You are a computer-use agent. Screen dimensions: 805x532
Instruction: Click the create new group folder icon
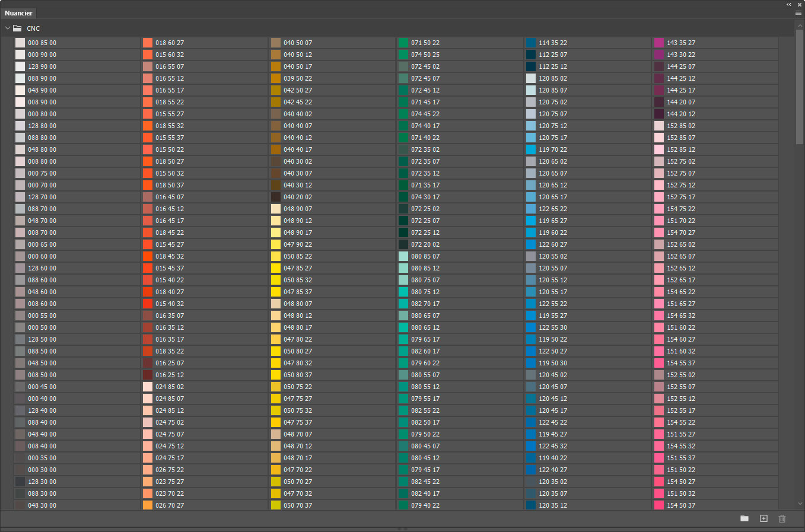[x=744, y=518]
